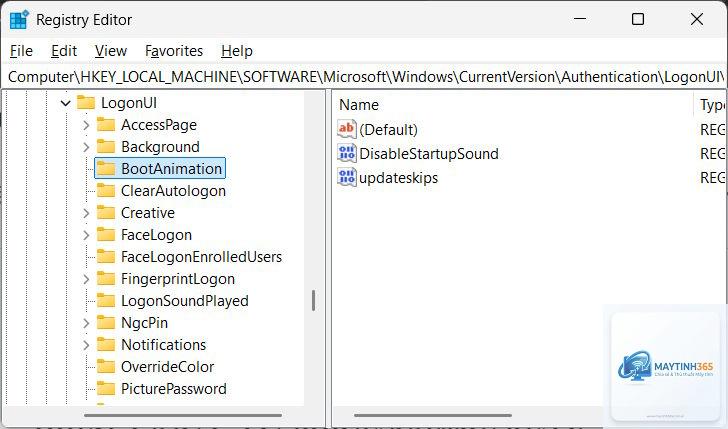Click the Notifications folder icon
728x429 pixels.
coord(106,344)
